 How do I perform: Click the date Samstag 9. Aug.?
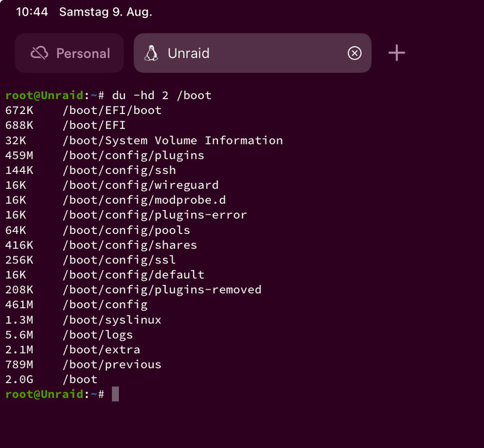point(106,12)
